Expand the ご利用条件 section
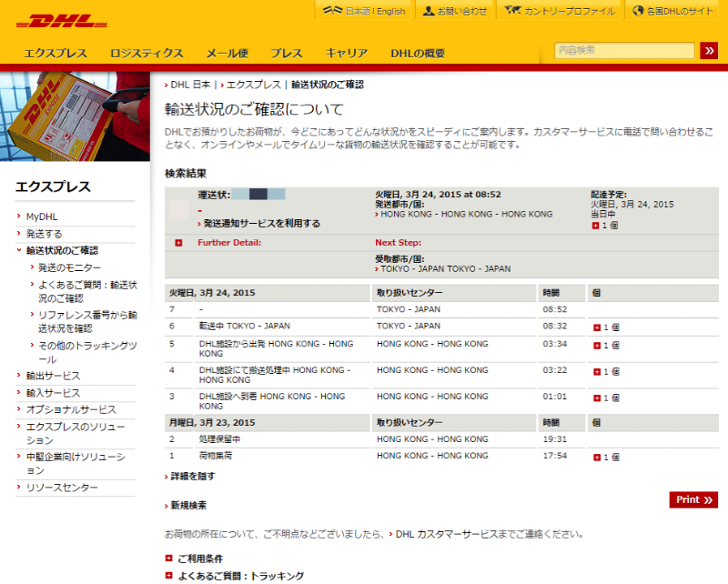The image size is (728, 584). coord(169,558)
